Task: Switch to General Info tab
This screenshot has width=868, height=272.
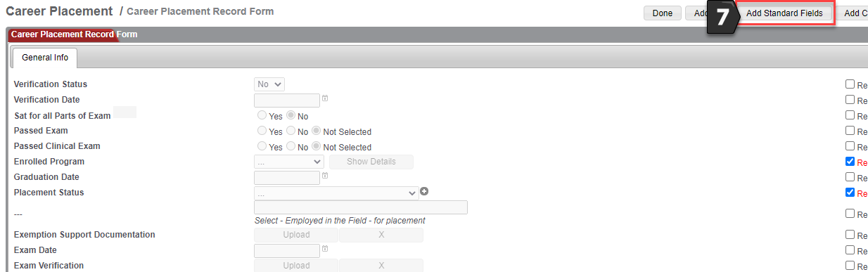Action: (45, 58)
